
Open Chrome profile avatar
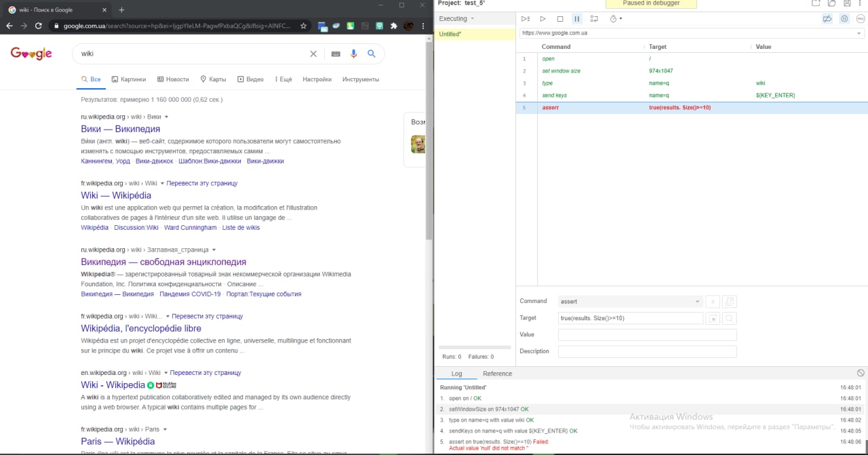(409, 26)
